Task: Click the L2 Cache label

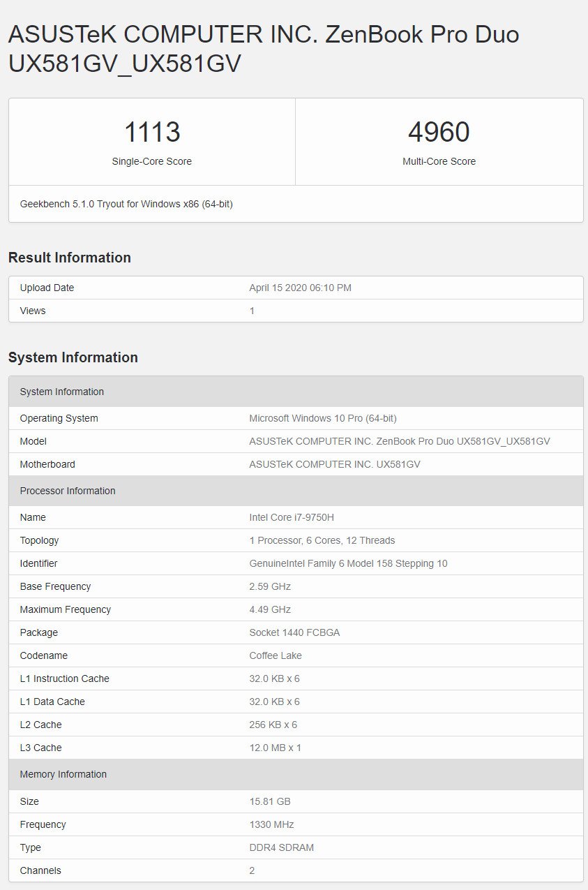Action: (40, 725)
